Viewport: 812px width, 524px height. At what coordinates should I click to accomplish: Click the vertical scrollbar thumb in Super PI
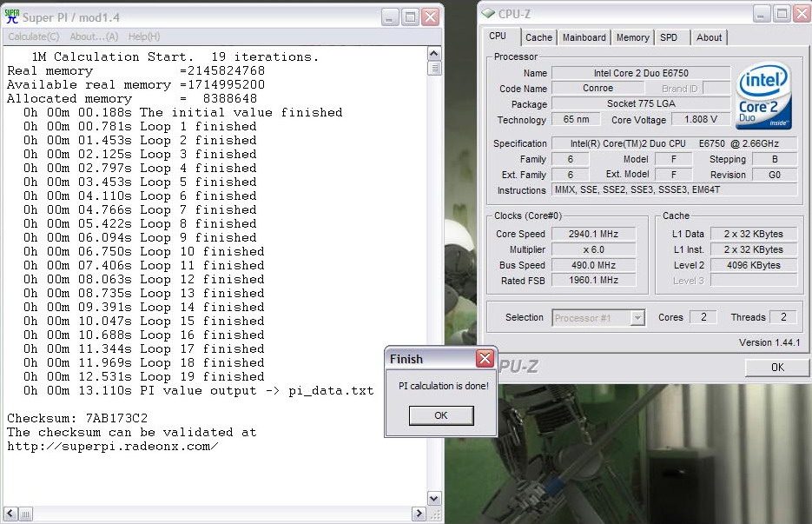(x=434, y=68)
